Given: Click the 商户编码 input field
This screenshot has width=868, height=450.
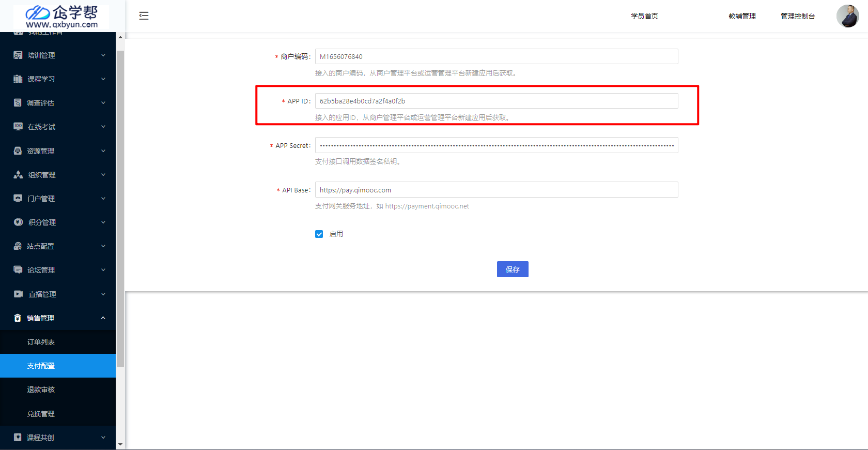Looking at the screenshot, I should point(497,56).
